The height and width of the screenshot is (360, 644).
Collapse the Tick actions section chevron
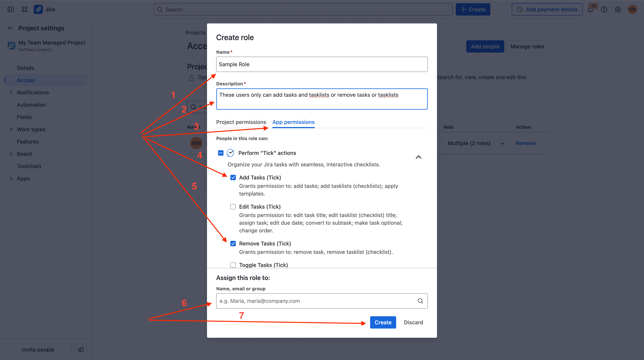point(418,157)
